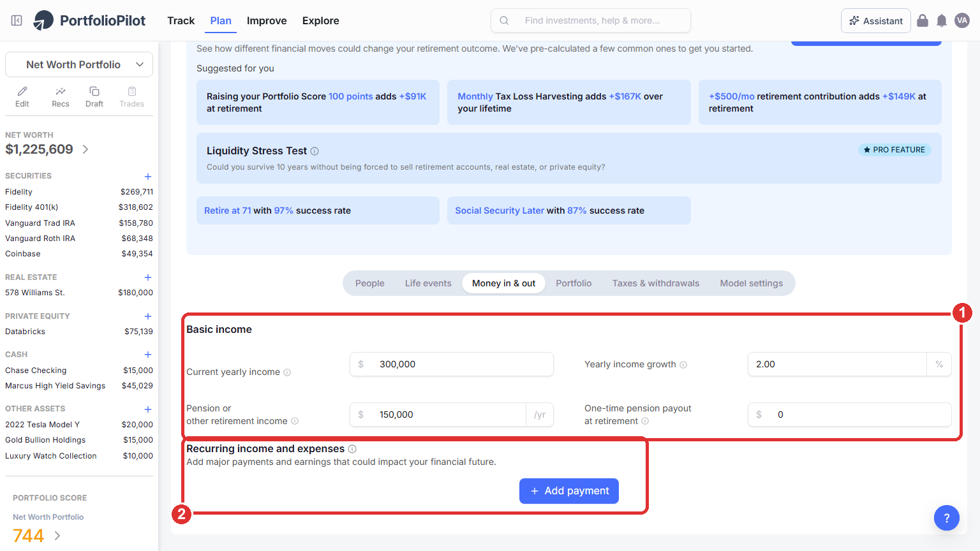Viewport: 980px width, 551px height.
Task: Add a new Securities account
Action: click(148, 177)
